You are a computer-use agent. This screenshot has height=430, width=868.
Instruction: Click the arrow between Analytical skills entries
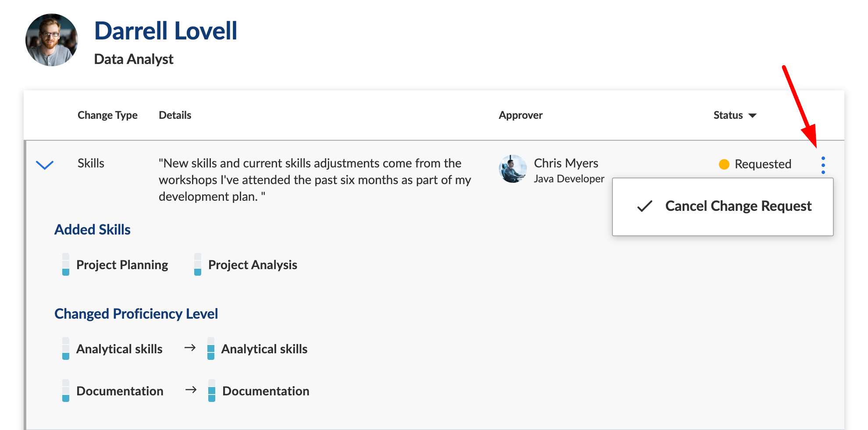[x=190, y=348]
